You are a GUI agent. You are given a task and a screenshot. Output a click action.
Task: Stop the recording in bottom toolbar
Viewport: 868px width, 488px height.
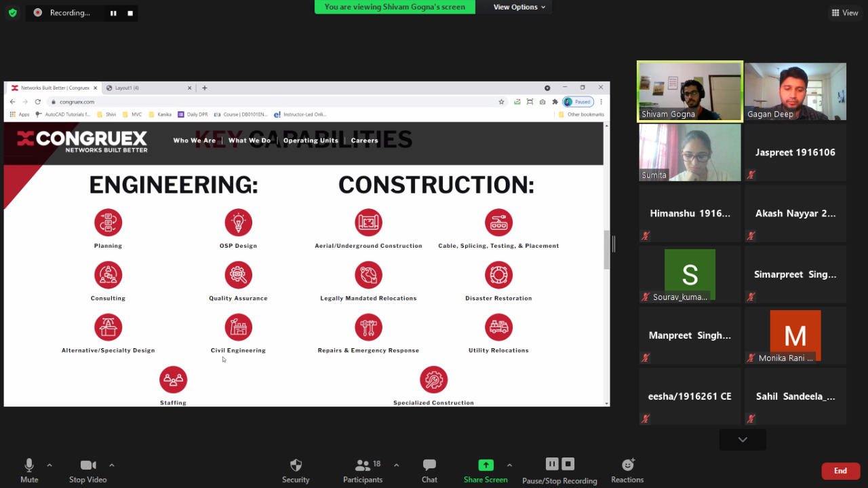[x=568, y=464]
